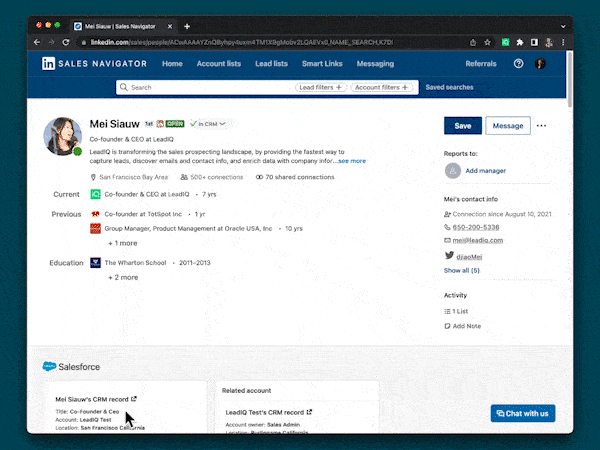Open the 1 List activity entry

(456, 311)
